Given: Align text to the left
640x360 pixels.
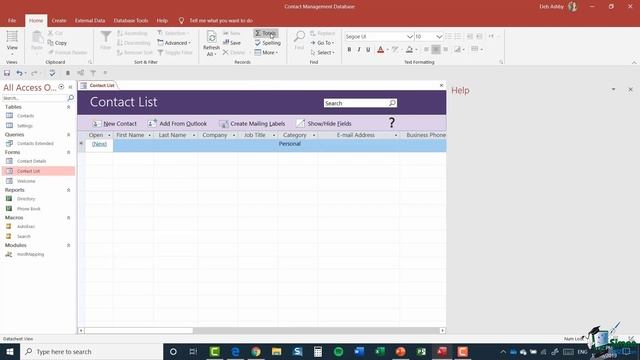Looking at the screenshot, I should point(426,49).
